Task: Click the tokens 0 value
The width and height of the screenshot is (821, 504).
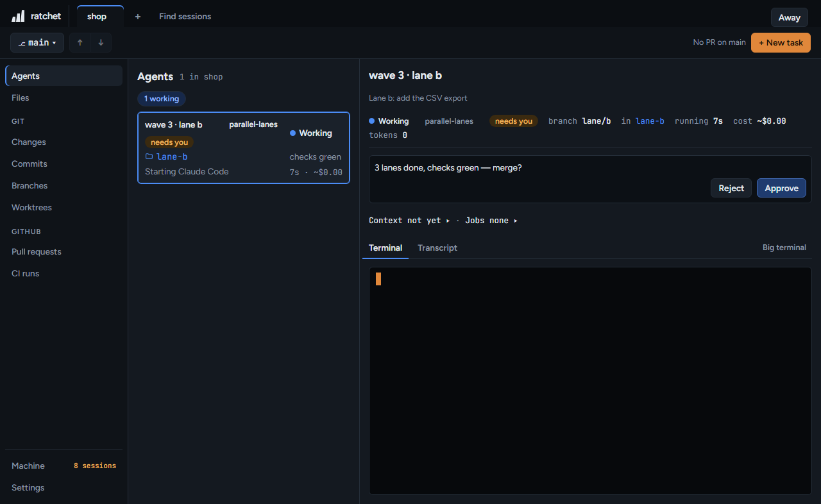Action: [x=388, y=135]
